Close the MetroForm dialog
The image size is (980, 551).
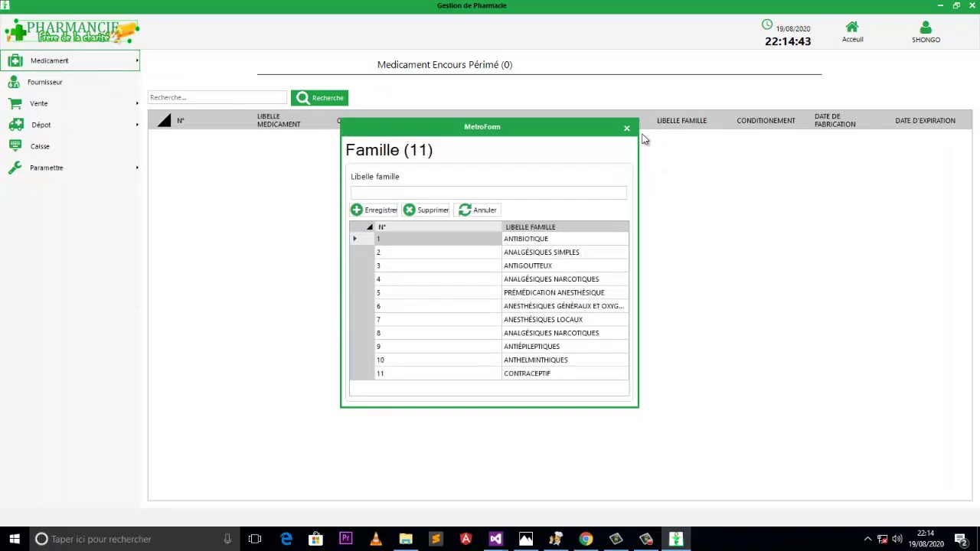(626, 128)
